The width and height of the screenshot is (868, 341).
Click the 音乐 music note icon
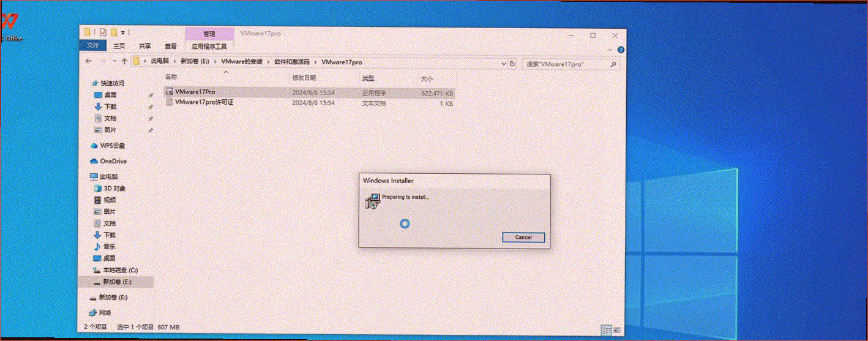[x=97, y=246]
